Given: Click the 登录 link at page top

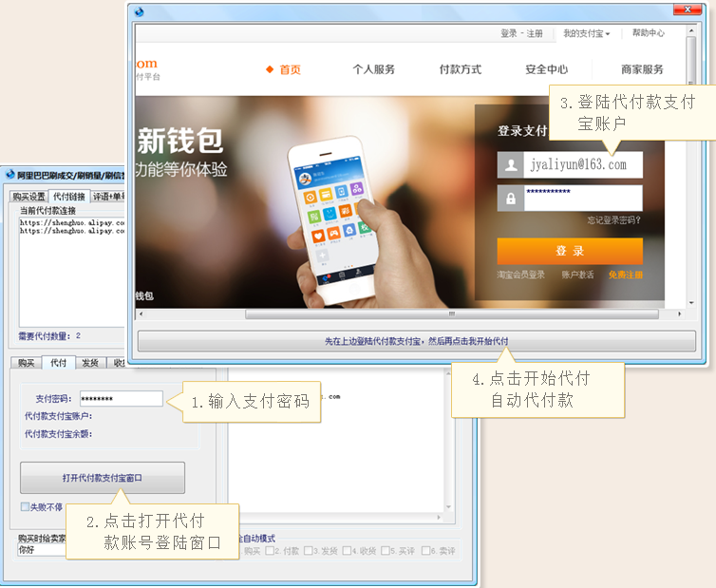Looking at the screenshot, I should click(x=508, y=33).
